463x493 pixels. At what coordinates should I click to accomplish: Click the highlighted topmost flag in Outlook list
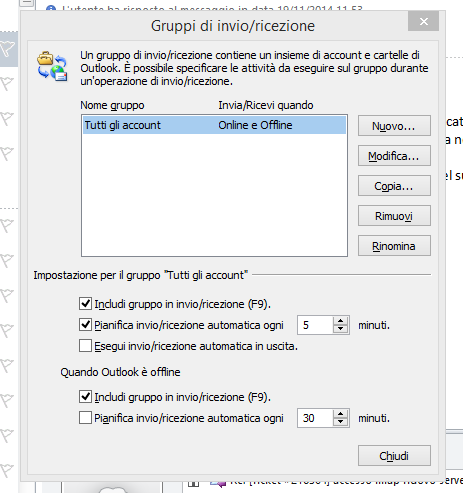[7, 49]
